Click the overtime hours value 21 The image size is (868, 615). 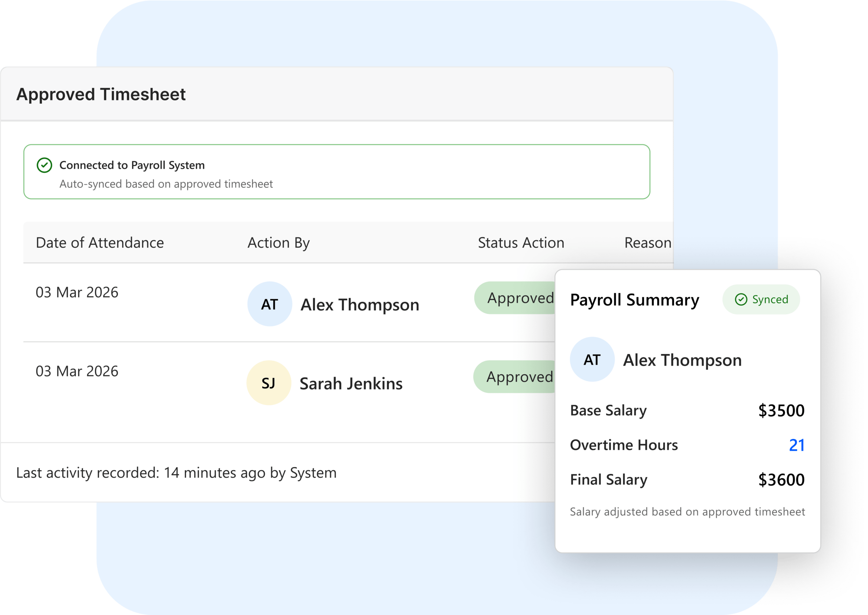796,445
